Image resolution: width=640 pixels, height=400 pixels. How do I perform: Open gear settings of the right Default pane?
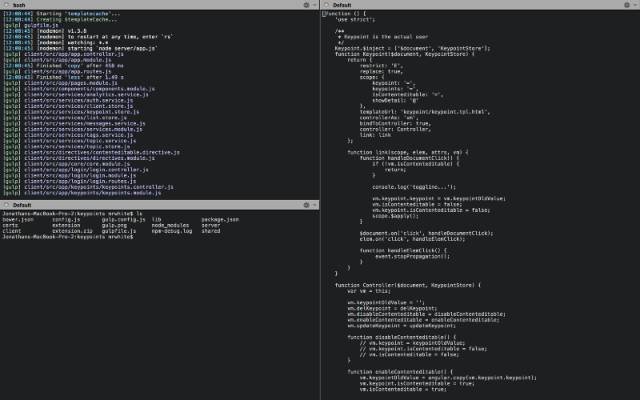pyautogui.click(x=627, y=5)
